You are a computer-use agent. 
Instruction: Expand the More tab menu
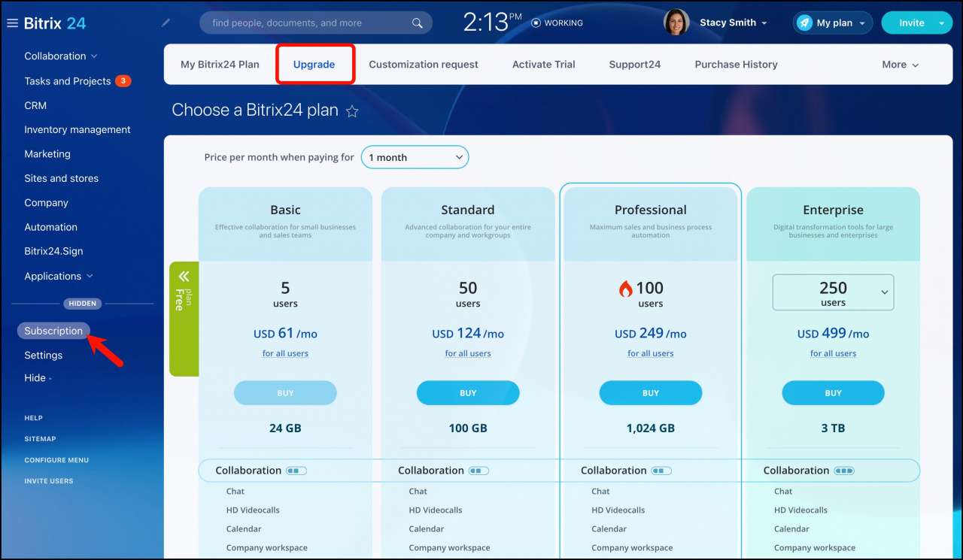click(901, 65)
